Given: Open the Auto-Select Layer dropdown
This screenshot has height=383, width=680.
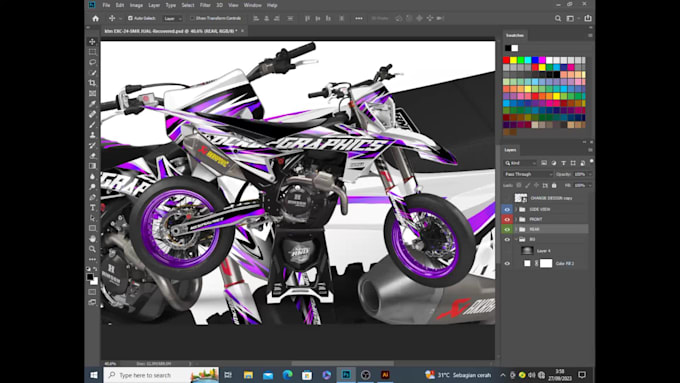Looking at the screenshot, I should 173,19.
